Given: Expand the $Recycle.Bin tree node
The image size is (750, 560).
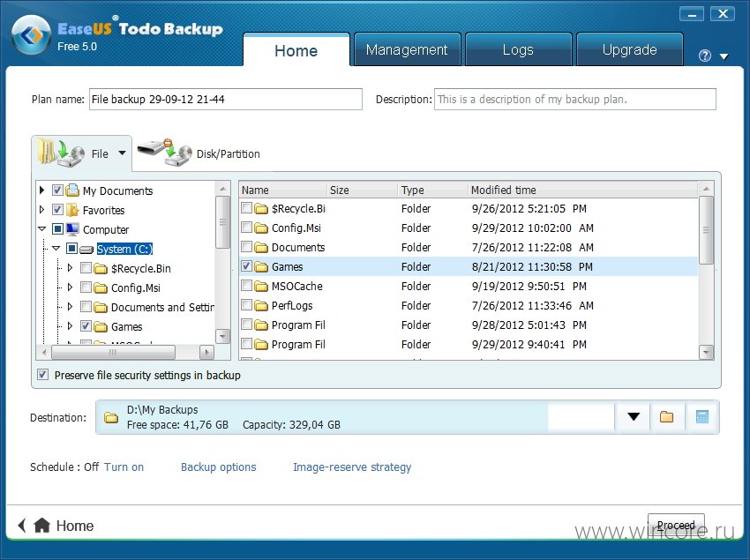Looking at the screenshot, I should [x=71, y=268].
